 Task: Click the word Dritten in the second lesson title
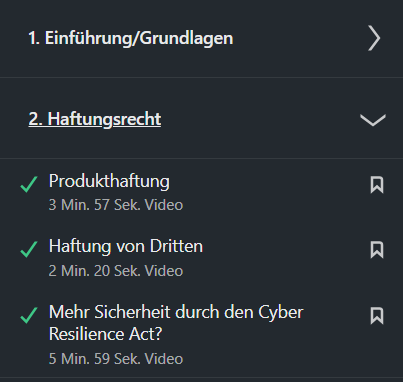(x=176, y=246)
